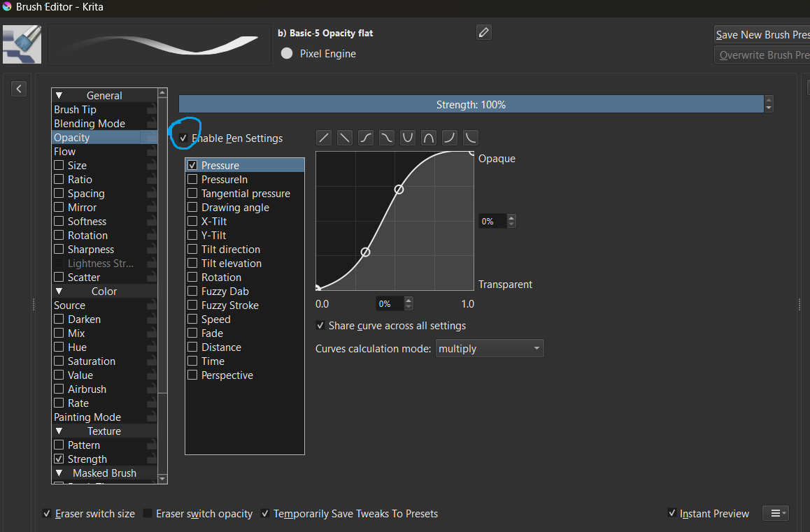This screenshot has height=532, width=810.
Task: Click the left arrow panel toggle button
Action: (x=19, y=89)
